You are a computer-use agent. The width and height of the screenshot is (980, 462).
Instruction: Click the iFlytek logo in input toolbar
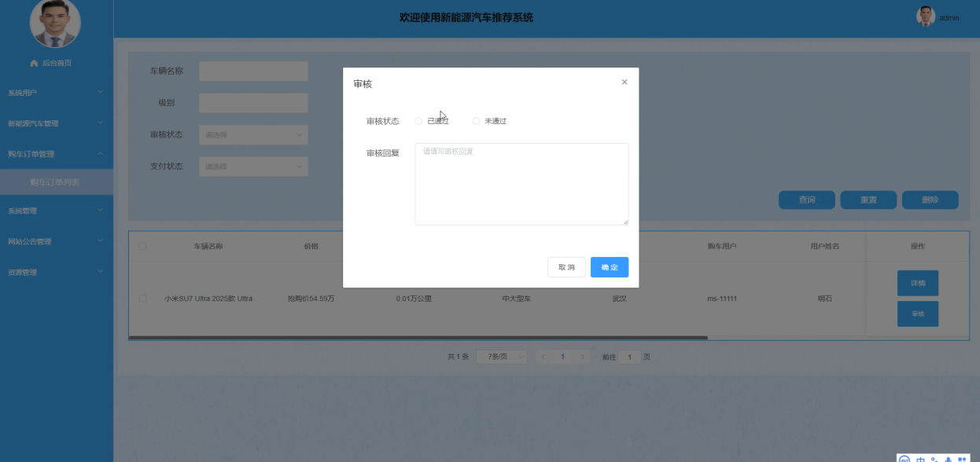coord(904,458)
